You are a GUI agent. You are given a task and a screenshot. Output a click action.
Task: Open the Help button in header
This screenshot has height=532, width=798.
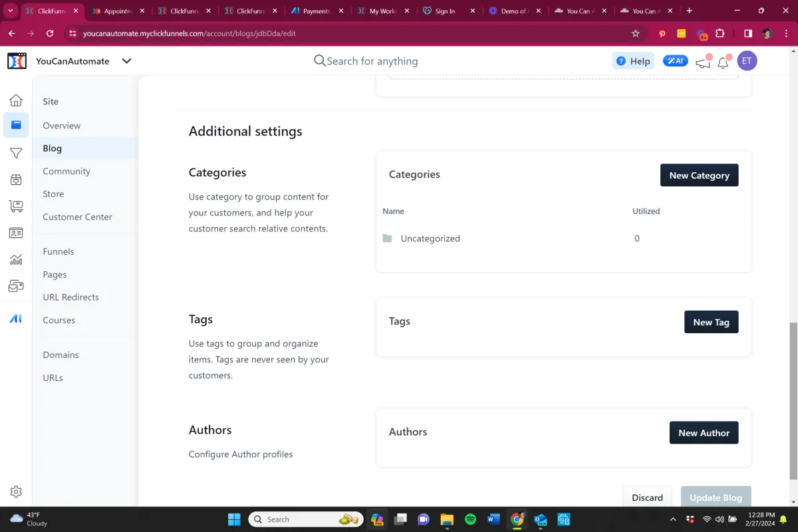pos(633,61)
